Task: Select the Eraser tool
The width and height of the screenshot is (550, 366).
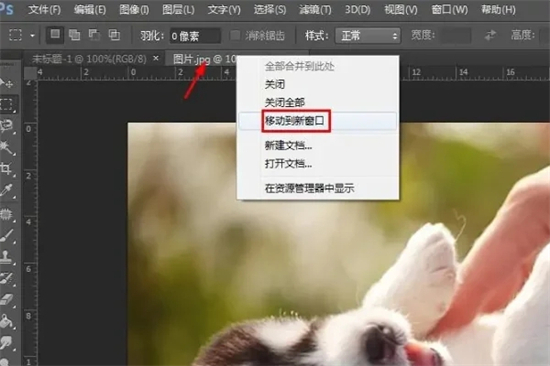Action: [x=6, y=300]
